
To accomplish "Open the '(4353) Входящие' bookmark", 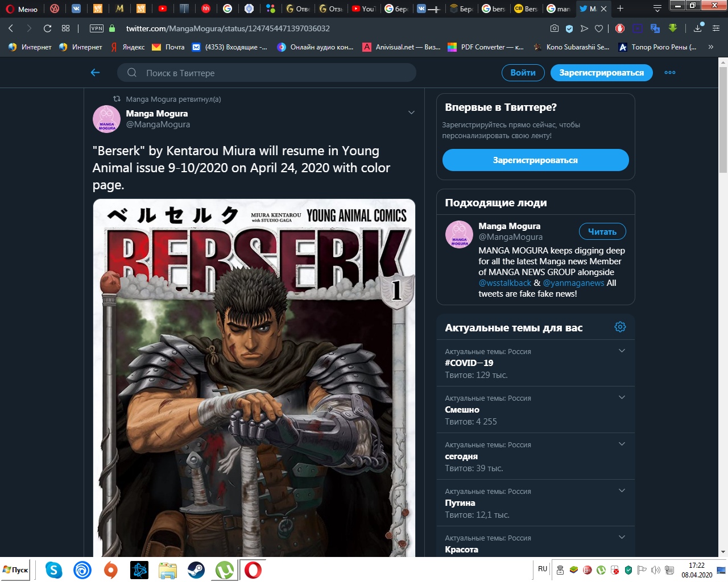I will click(x=230, y=47).
